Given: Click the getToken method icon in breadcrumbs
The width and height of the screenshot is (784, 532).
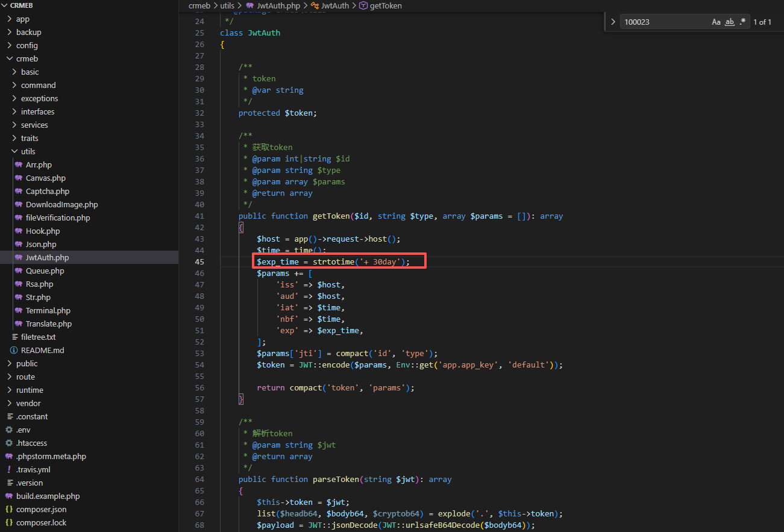Looking at the screenshot, I should coord(363,5).
